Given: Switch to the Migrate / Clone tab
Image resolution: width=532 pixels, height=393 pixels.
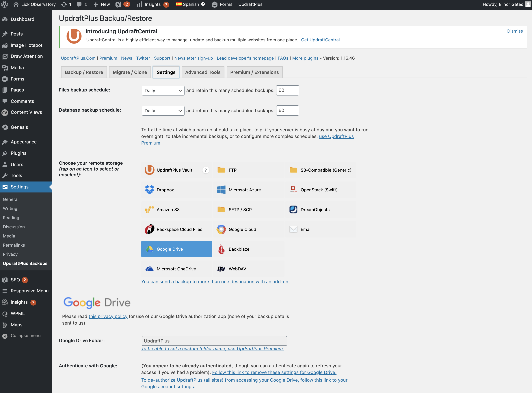Looking at the screenshot, I should 130,72.
